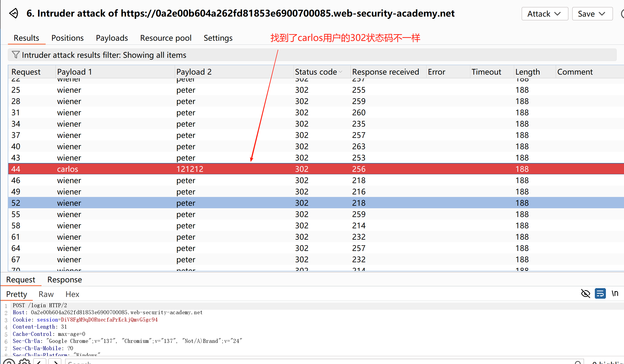Screen dimensions: 624x364
Task: Switch to Raw request view
Action: click(46, 294)
